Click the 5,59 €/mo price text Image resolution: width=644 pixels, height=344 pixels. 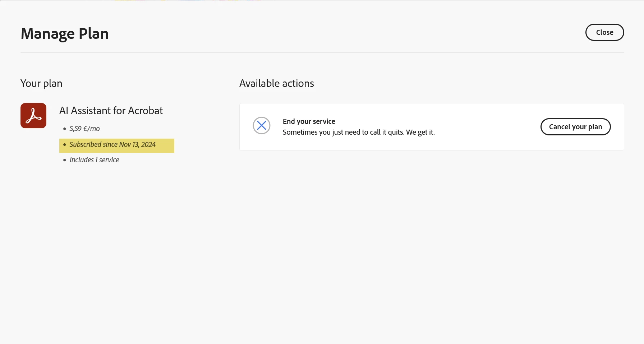tap(84, 129)
